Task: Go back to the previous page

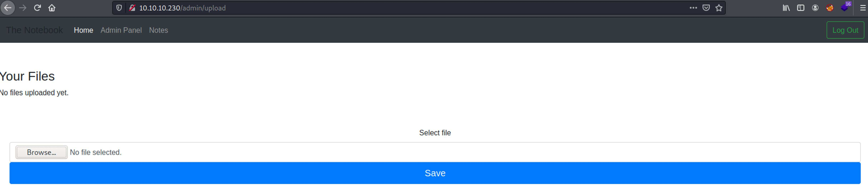Action: pos(8,8)
